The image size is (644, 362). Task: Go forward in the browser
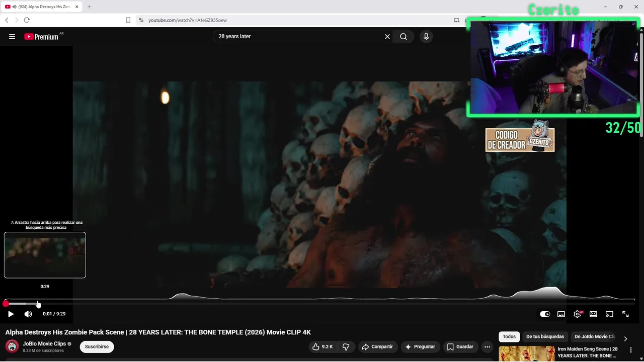tap(17, 20)
